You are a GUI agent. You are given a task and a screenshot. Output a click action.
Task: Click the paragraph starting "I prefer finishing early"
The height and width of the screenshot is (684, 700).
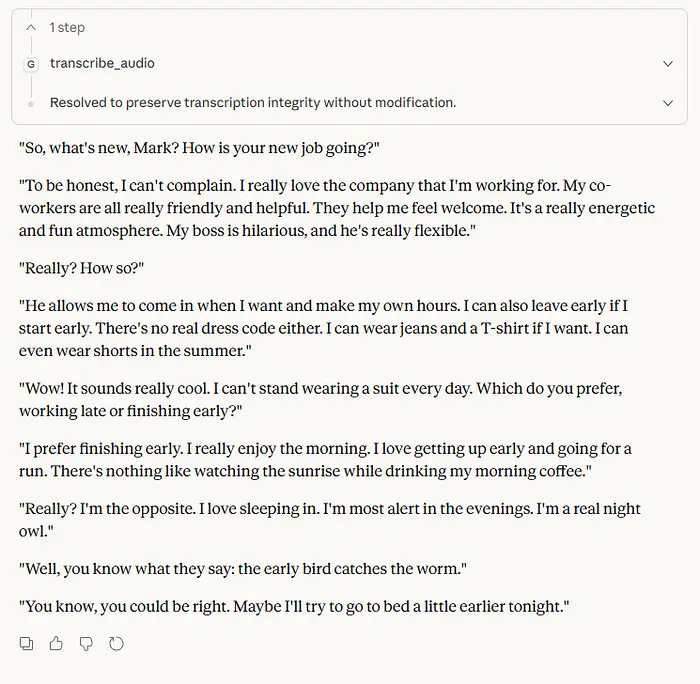tap(325, 459)
